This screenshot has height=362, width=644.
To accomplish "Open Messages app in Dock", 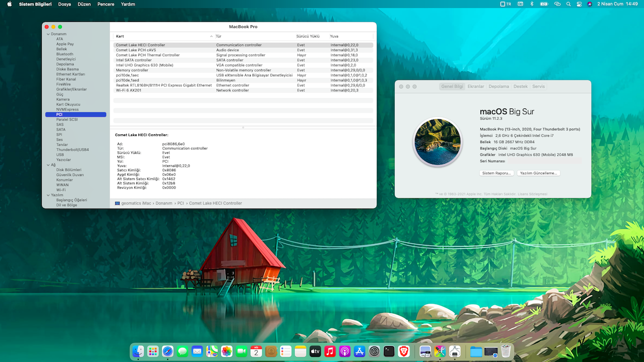I will click(182, 352).
